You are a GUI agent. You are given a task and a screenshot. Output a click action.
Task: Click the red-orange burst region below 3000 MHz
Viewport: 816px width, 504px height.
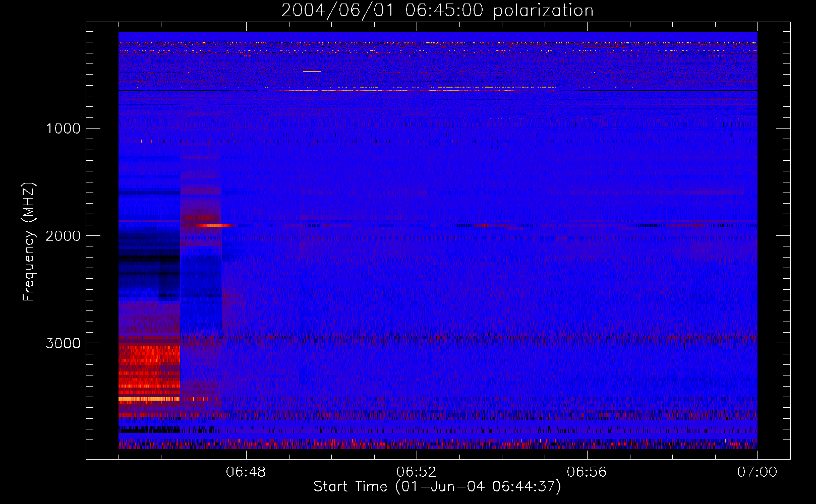pyautogui.click(x=149, y=375)
